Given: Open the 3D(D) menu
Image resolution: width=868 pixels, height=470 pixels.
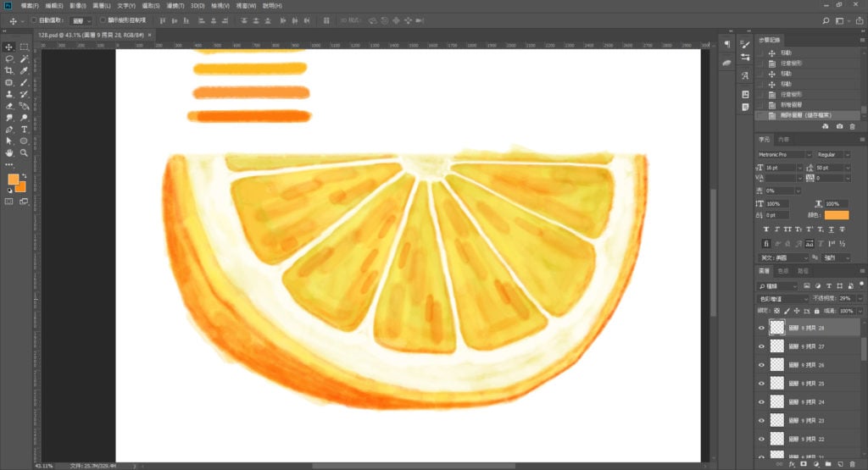Looking at the screenshot, I should pyautogui.click(x=197, y=5).
